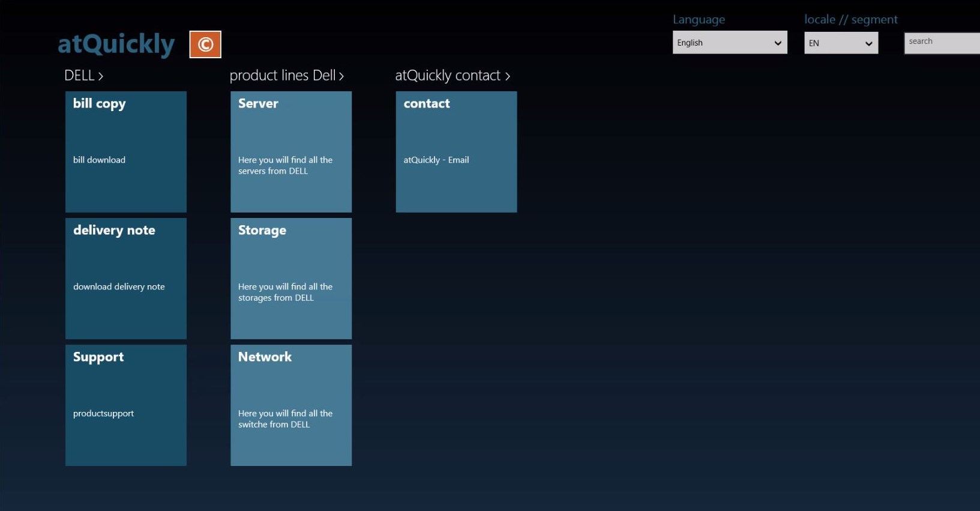Expand the DELL group header
Image resolution: width=980 pixels, height=511 pixels.
84,76
